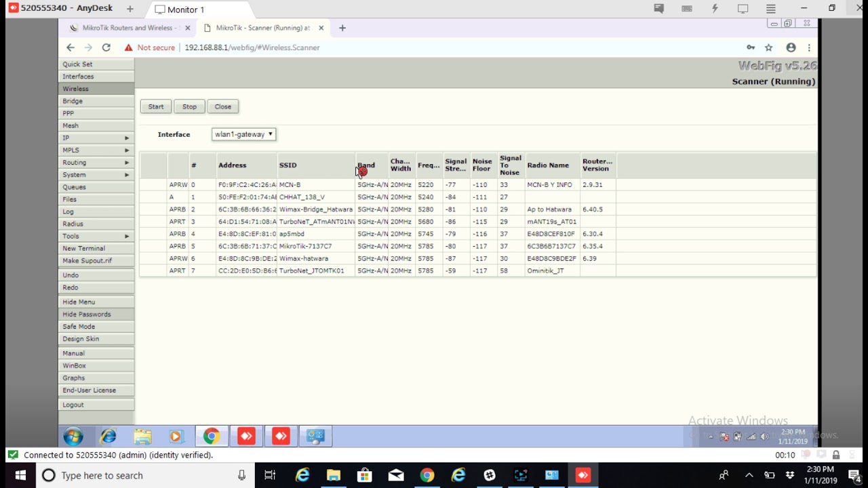
Task: Open the Chrome profile avatar
Action: coord(791,47)
